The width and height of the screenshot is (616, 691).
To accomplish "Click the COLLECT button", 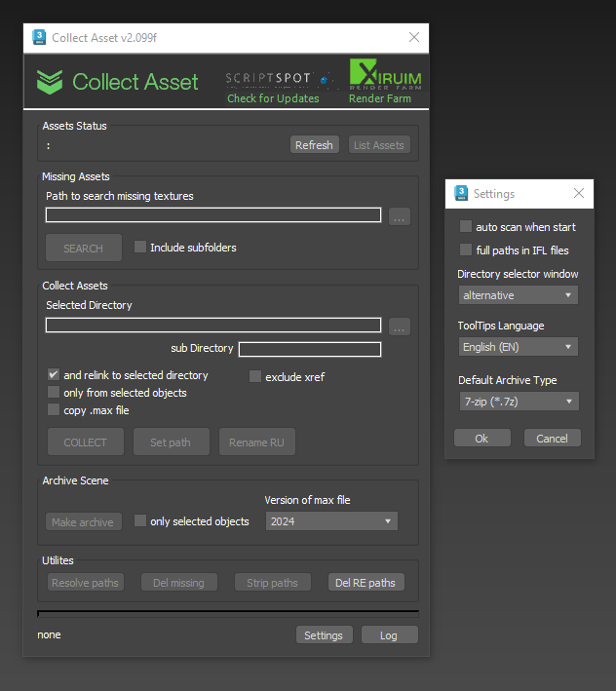I will coord(86,442).
